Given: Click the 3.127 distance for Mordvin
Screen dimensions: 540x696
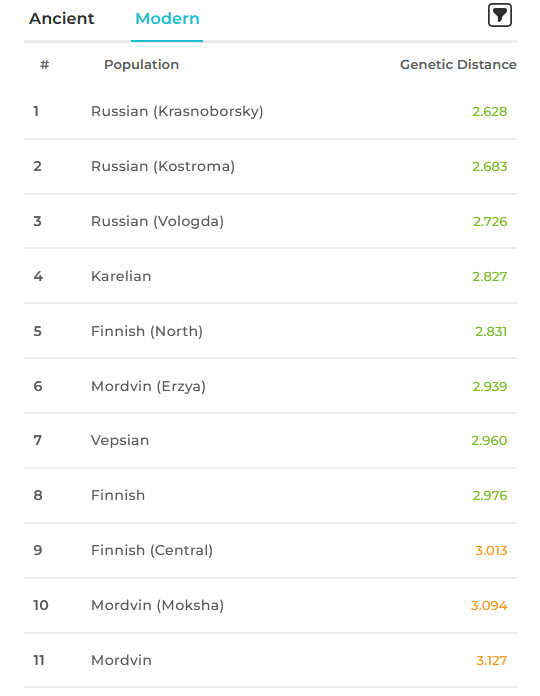Looking at the screenshot, I should [x=491, y=660].
